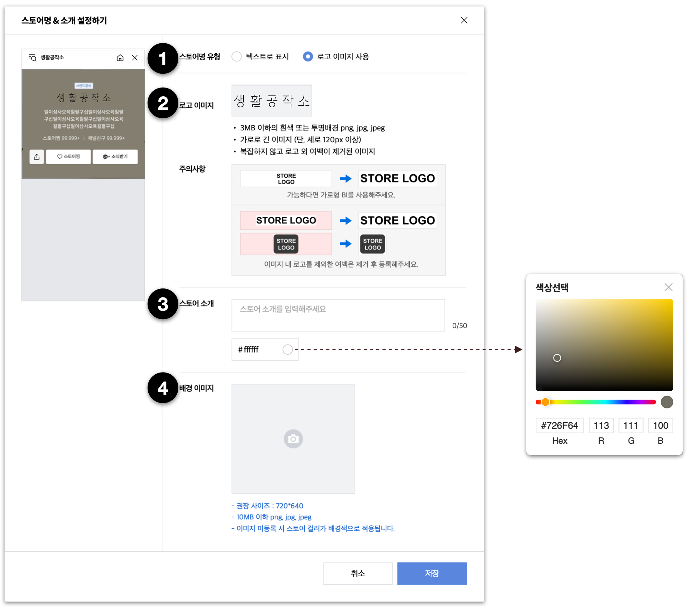
Task: Click the uploaded 생활공작소 logo image thumbnail
Action: pos(272,101)
